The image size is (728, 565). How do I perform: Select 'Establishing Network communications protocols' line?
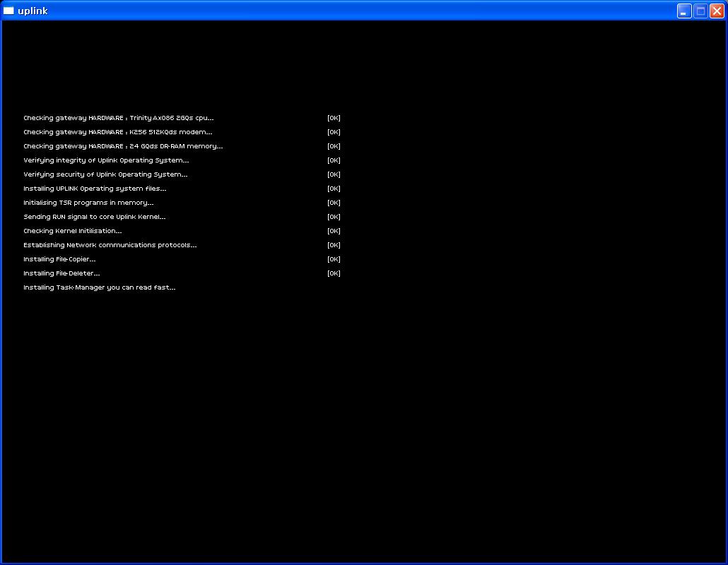click(x=110, y=245)
